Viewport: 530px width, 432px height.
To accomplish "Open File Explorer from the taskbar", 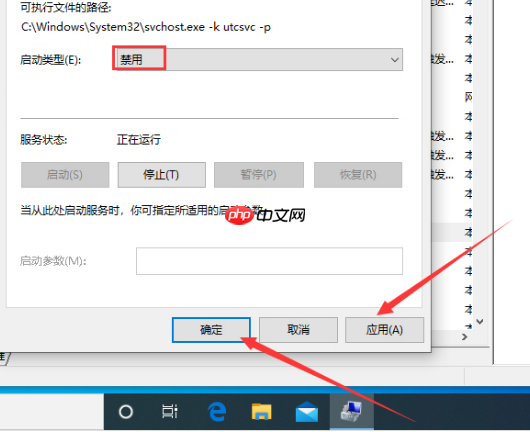I will pyautogui.click(x=262, y=412).
